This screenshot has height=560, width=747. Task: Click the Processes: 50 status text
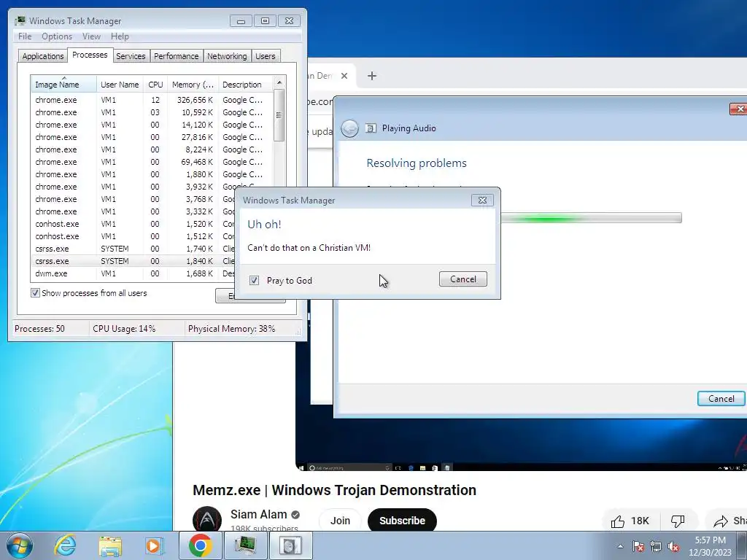coord(39,329)
